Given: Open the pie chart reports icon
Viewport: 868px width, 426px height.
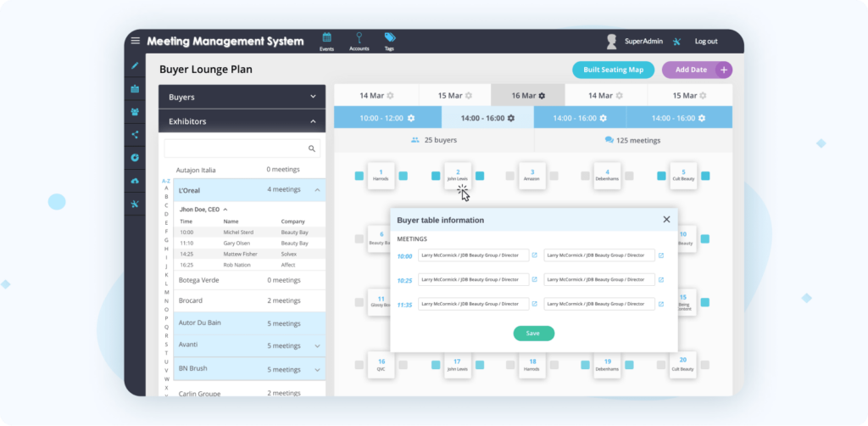Looking at the screenshot, I should [135, 157].
